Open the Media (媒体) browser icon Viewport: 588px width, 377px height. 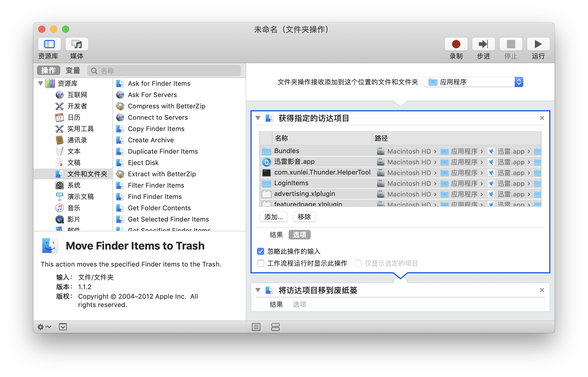[77, 44]
